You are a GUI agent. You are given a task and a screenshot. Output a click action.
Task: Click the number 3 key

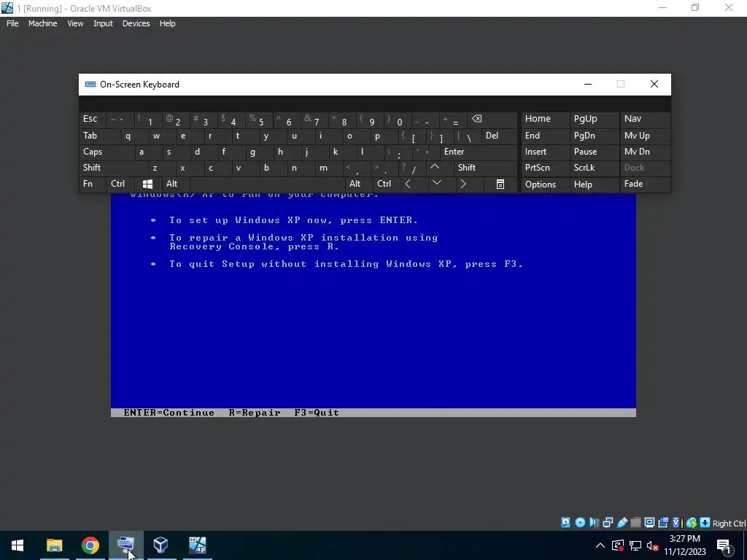(204, 119)
